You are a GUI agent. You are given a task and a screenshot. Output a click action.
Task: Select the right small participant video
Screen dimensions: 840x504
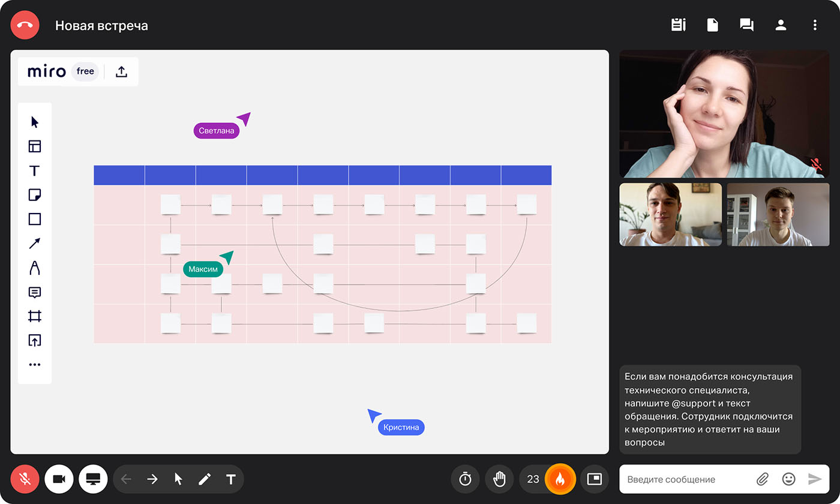pyautogui.click(x=778, y=214)
